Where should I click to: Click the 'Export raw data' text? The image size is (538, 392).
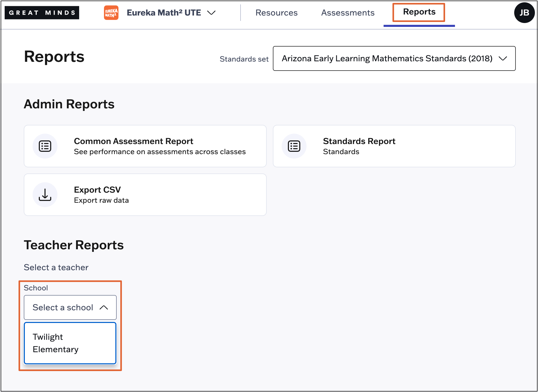101,200
